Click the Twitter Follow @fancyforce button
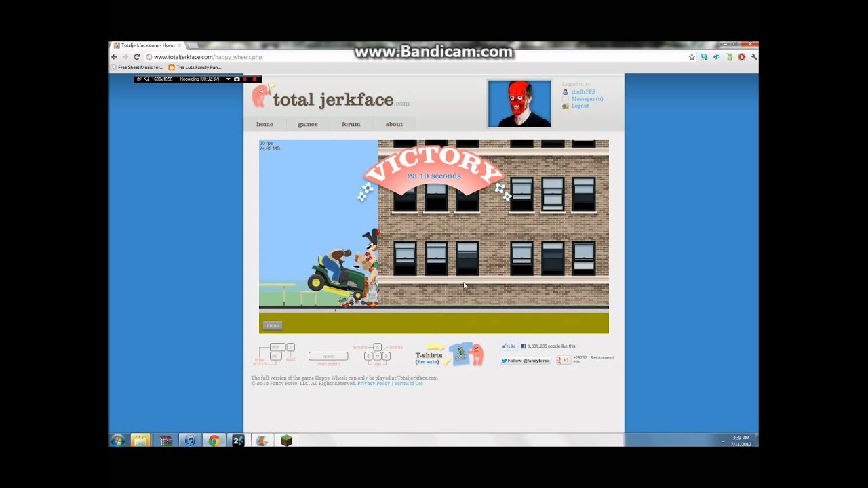The image size is (868, 488). [526, 361]
